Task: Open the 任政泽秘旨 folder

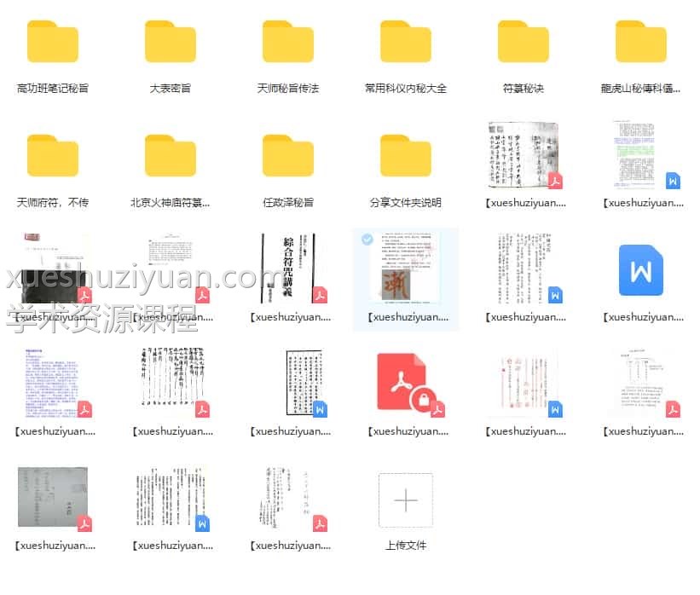Action: click(288, 157)
